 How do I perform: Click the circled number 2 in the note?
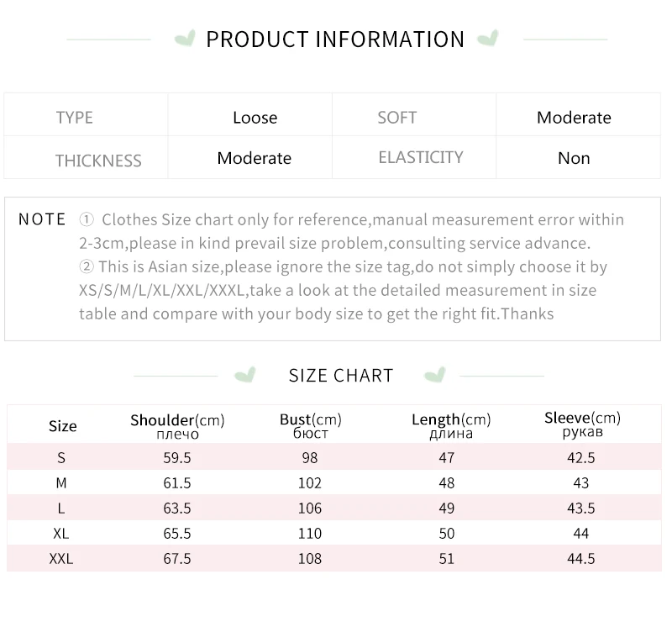pyautogui.click(x=87, y=266)
